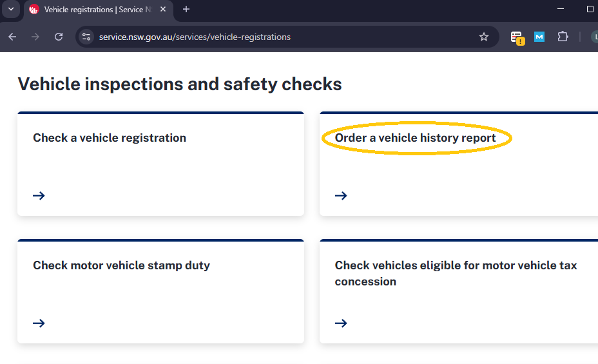Screen dimensions: 598x364
Task: Open a new tab with plus button
Action: (x=186, y=10)
